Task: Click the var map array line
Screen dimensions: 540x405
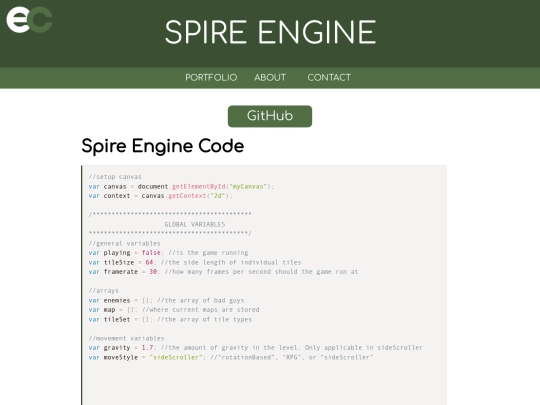Action: point(174,310)
